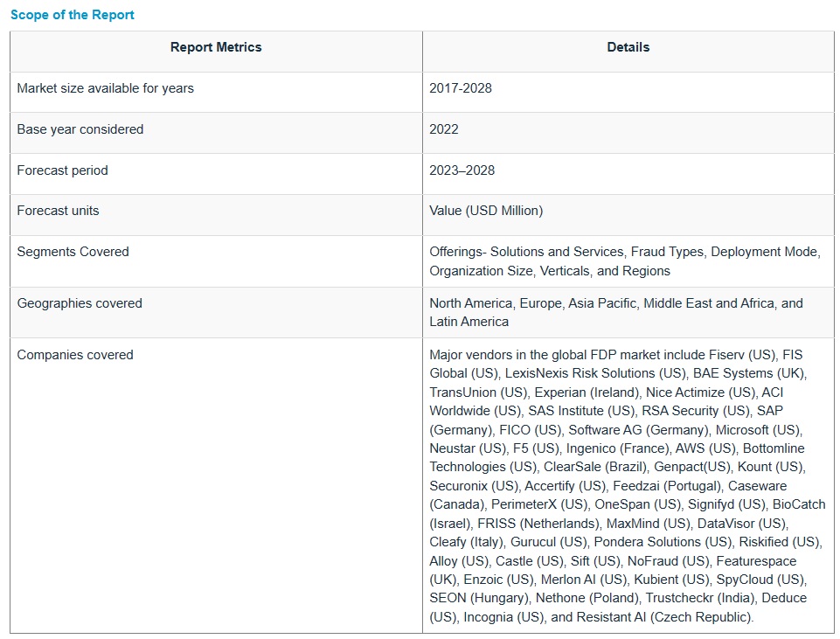Click the base year value '2022'
The width and height of the screenshot is (840, 639).
[444, 129]
